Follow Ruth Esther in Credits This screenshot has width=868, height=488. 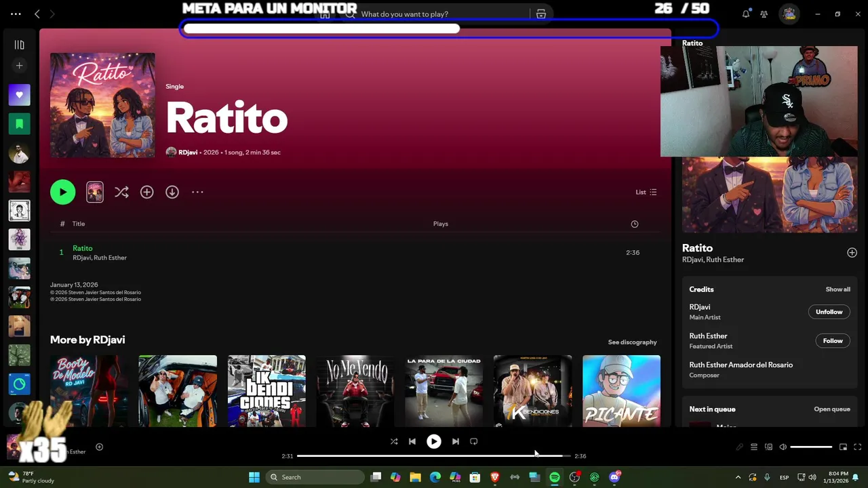(833, 341)
